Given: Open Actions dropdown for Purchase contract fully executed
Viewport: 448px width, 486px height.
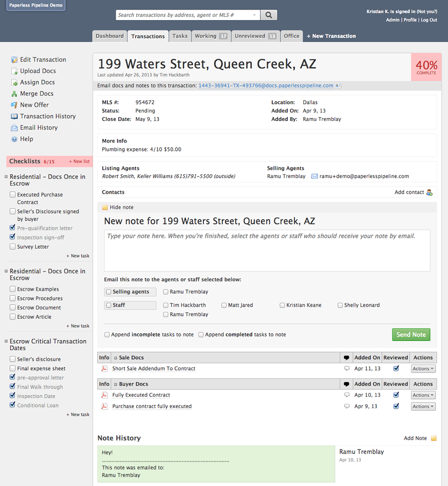Looking at the screenshot, I should pyautogui.click(x=423, y=407).
